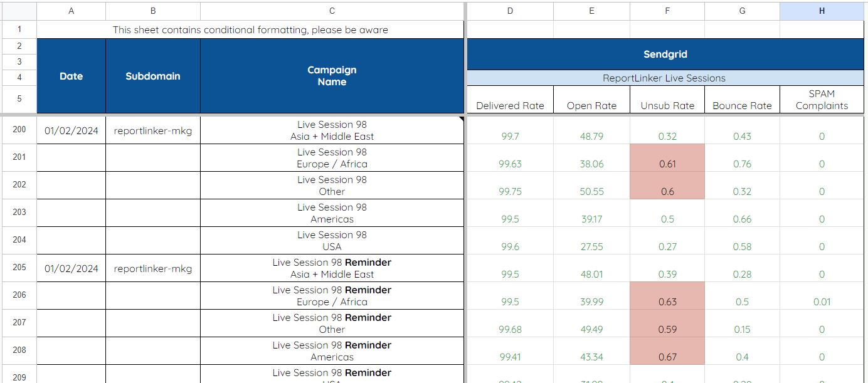
Task: Click the red 0.67 unsub rate cell
Action: (x=667, y=351)
